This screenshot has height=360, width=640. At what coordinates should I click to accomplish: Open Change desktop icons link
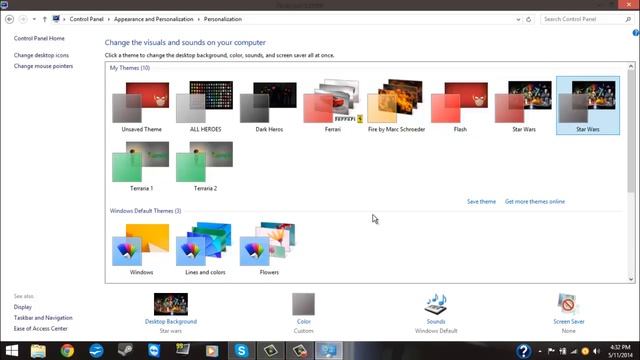(x=41, y=55)
